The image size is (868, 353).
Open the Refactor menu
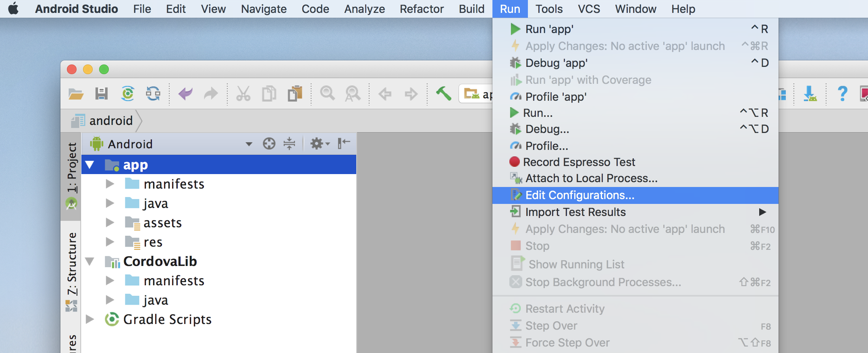pos(422,9)
